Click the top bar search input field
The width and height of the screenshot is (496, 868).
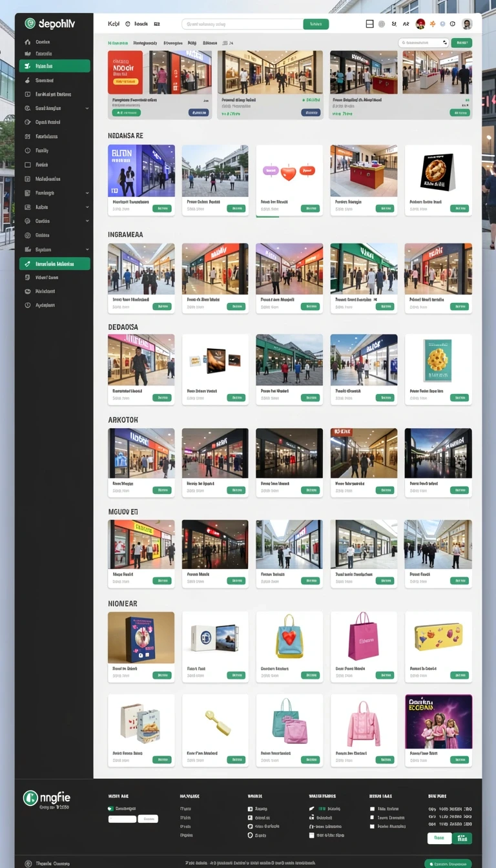tap(242, 24)
